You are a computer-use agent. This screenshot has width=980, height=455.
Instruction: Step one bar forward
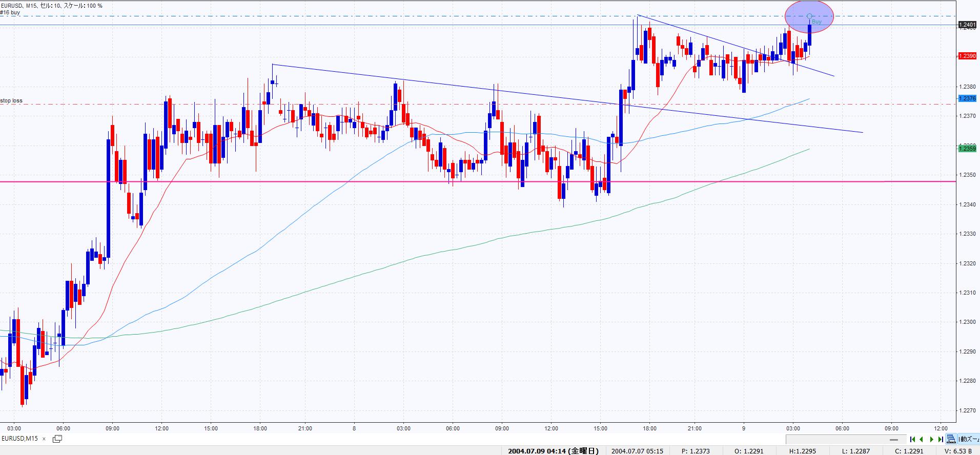pyautogui.click(x=931, y=439)
